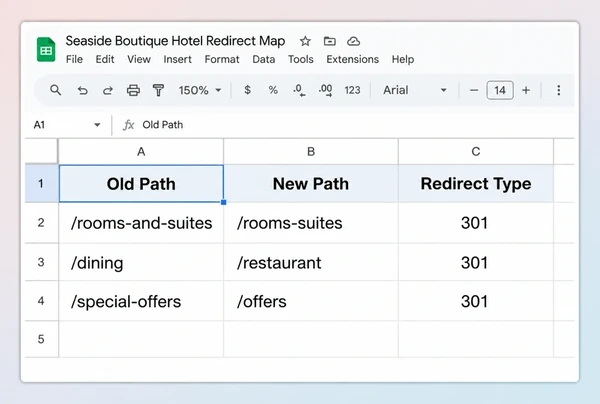Open the Insert menu
Image resolution: width=600 pixels, height=404 pixels.
178,59
